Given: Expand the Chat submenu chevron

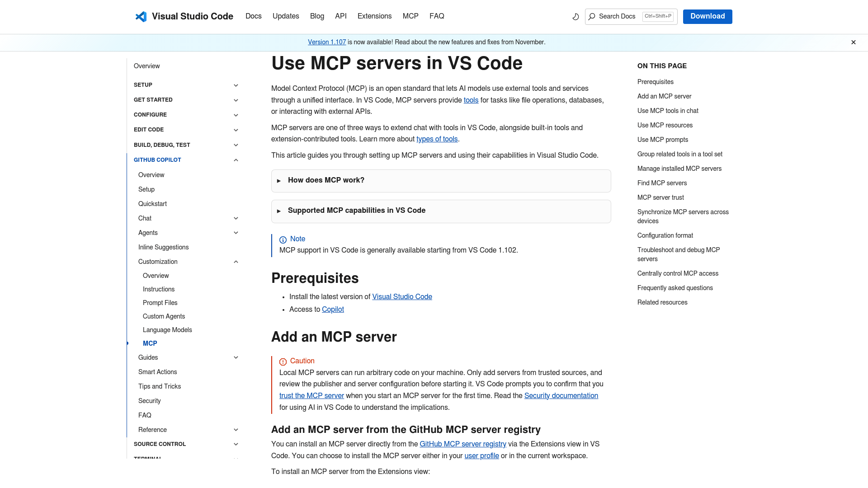Looking at the screenshot, I should click(x=236, y=218).
